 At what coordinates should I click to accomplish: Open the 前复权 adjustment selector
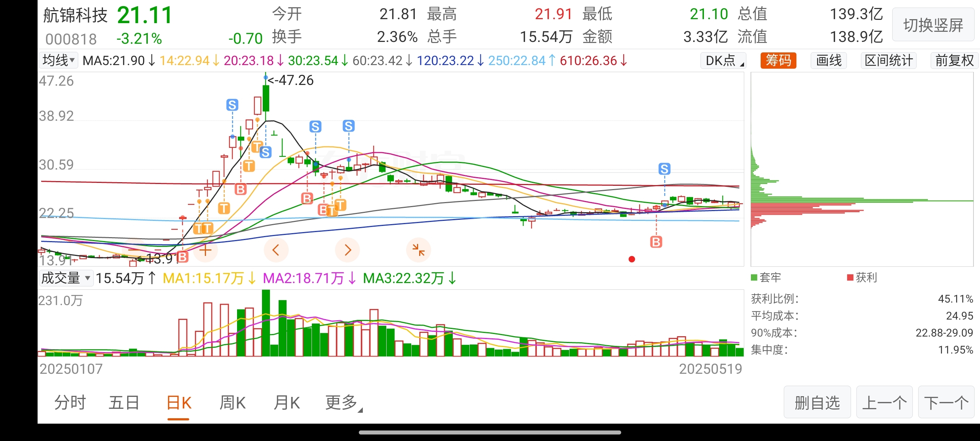tap(954, 60)
